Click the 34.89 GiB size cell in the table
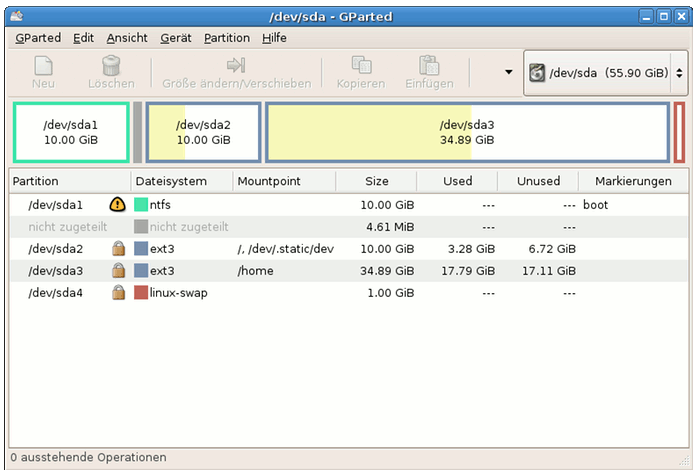Viewport: 696px width, 473px height. [387, 270]
